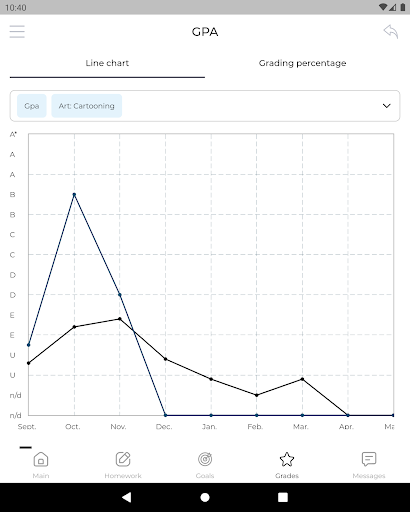This screenshot has height=512, width=410.
Task: Open the Goals target icon
Action: point(205,459)
